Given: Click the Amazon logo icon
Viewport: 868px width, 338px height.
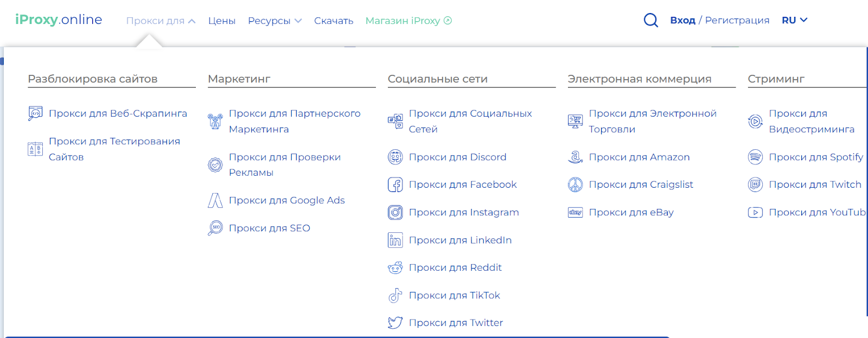Looking at the screenshot, I should click(x=575, y=157).
